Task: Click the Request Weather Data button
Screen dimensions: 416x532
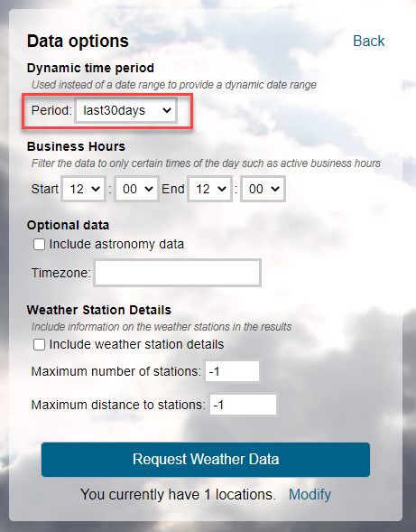Action: click(x=206, y=460)
